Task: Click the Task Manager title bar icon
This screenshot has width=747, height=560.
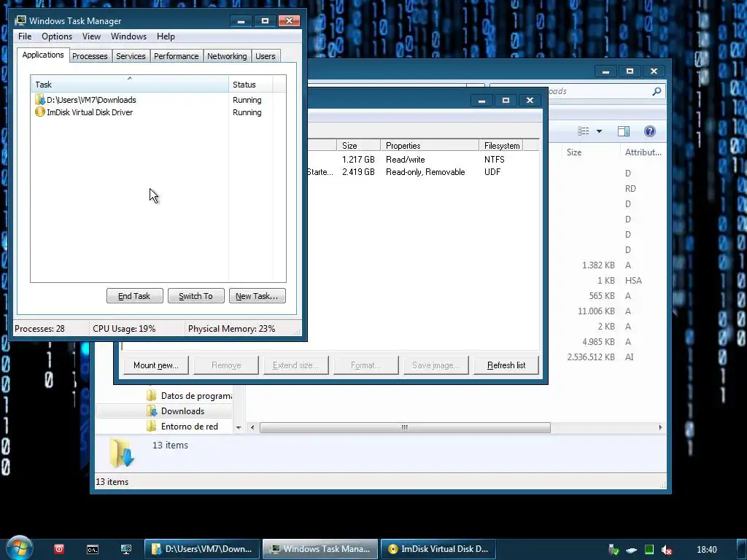Action: (20, 20)
